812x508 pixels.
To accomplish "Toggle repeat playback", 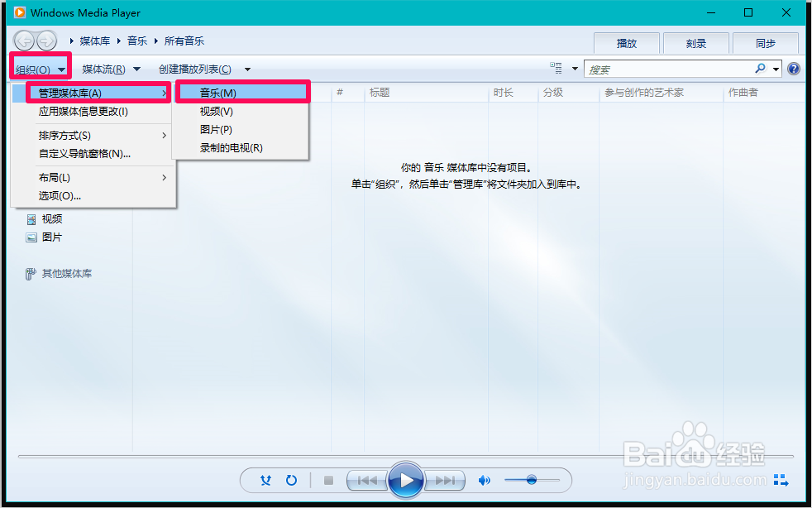I will coord(292,481).
